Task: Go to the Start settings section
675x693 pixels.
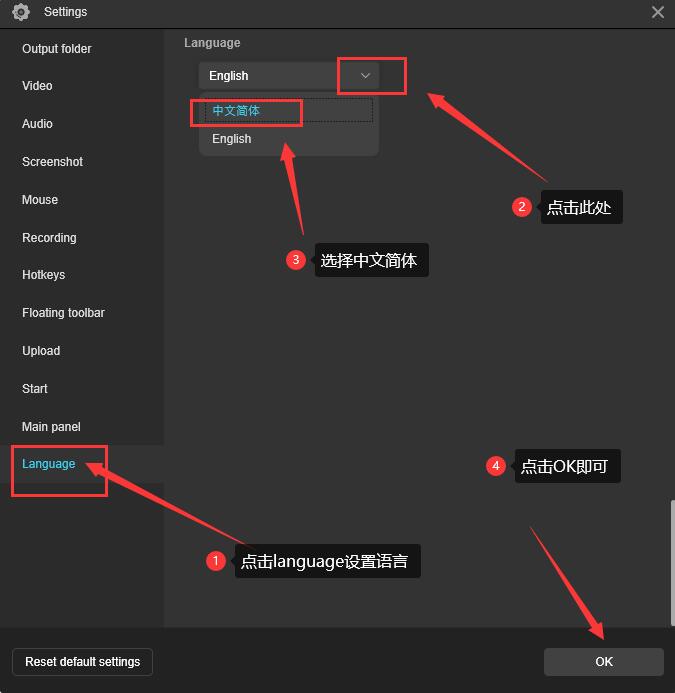Action: [x=35, y=389]
